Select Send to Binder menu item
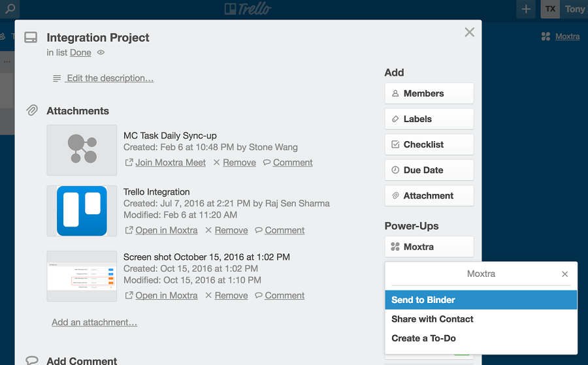Screen dimensions: 588x365 coord(481,300)
